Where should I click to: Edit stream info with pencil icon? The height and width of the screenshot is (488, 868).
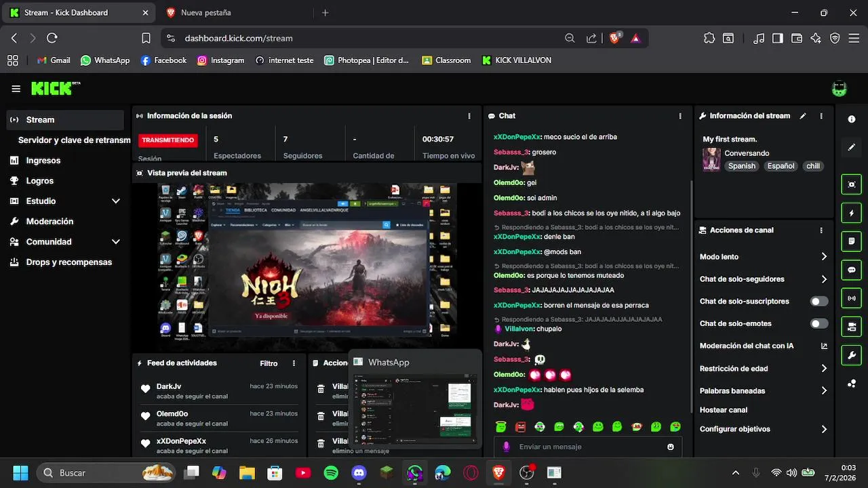pos(803,116)
